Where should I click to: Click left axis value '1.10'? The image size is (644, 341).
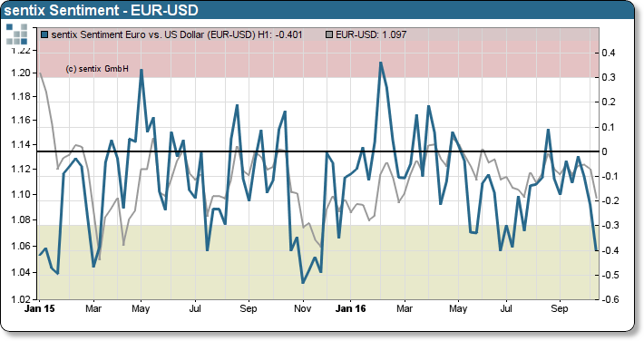pyautogui.click(x=21, y=194)
